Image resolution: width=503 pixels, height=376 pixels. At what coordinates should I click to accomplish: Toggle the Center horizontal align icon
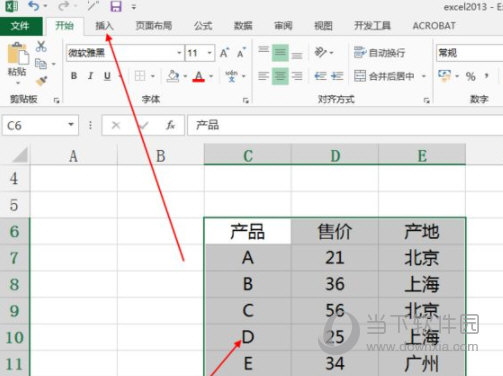coord(280,76)
